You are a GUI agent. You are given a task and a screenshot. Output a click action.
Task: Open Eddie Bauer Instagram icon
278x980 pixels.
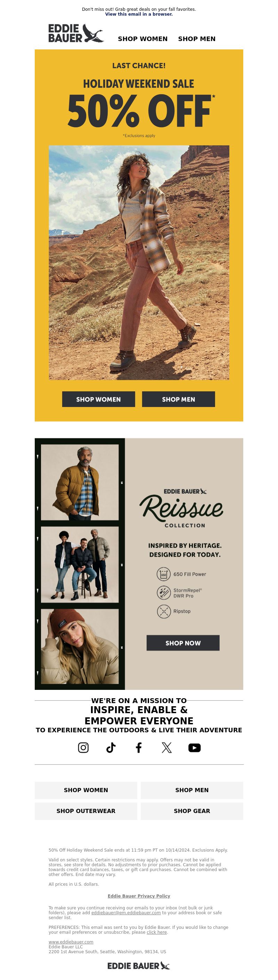(83, 748)
